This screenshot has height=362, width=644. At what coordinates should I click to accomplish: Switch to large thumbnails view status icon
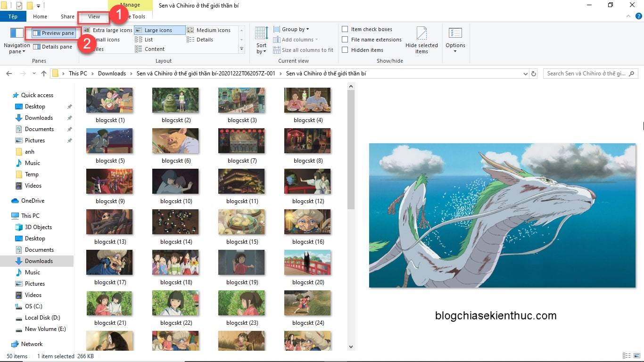tap(636, 356)
